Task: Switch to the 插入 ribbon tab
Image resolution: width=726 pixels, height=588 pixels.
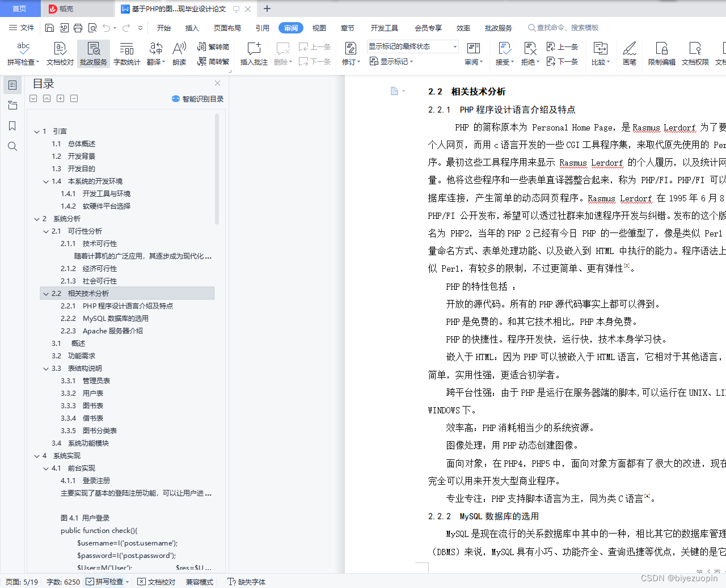Action: pyautogui.click(x=192, y=28)
